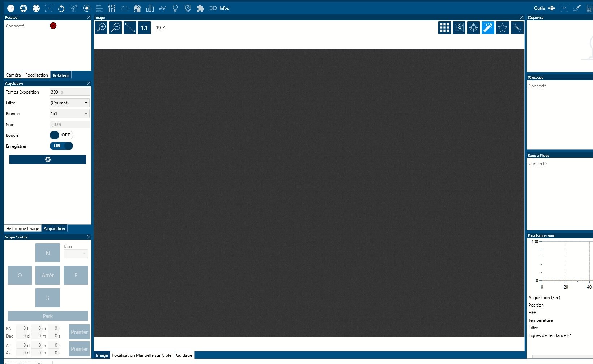The height and width of the screenshot is (364, 593).
Task: Open the Infos panel toolbar item
Action: point(224,8)
